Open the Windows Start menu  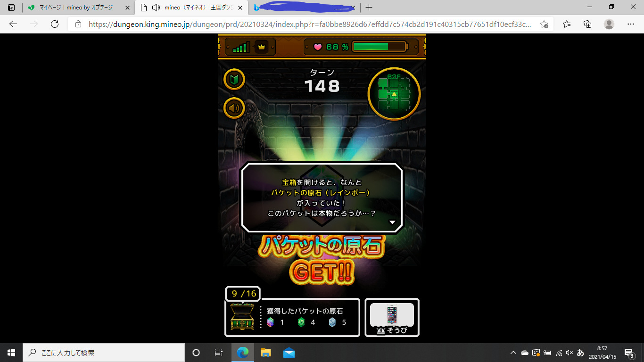click(11, 353)
